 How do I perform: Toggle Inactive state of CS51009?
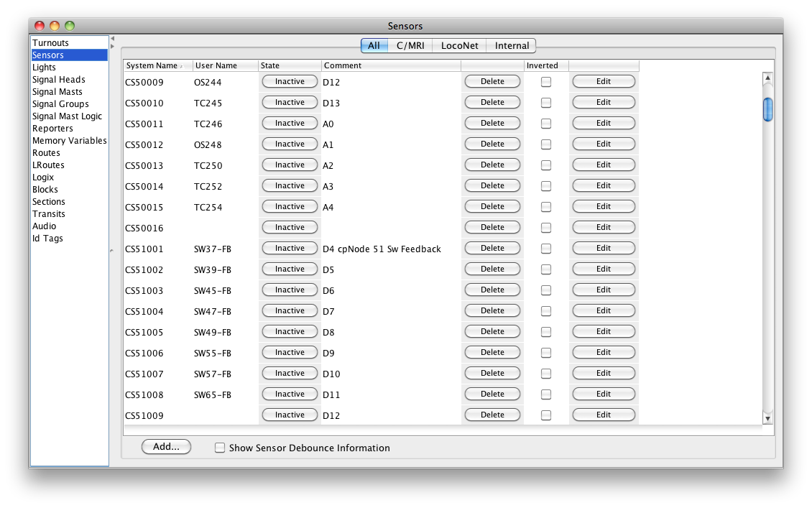(x=290, y=415)
